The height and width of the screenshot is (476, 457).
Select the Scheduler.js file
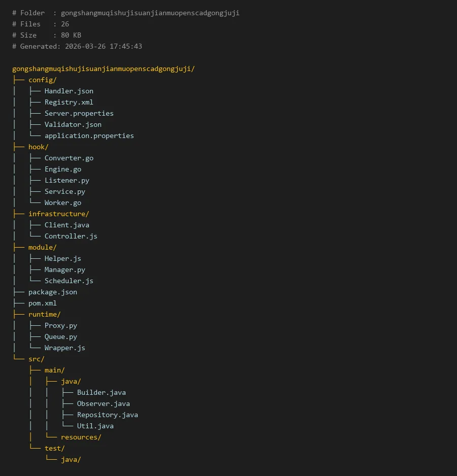[69, 281]
